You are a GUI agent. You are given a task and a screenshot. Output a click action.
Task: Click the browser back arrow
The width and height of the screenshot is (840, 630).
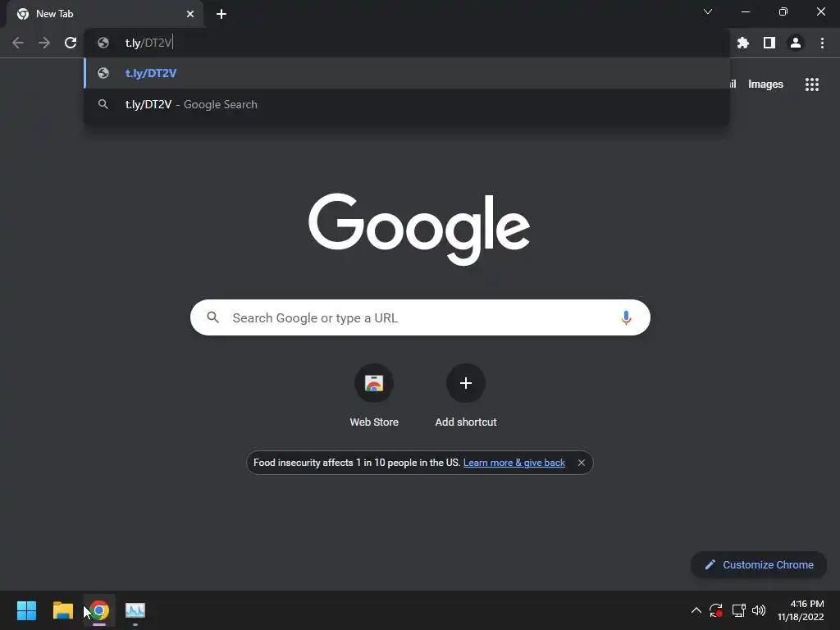point(18,43)
